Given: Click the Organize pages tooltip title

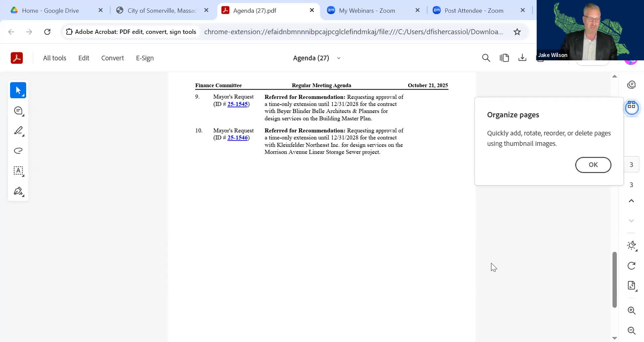Looking at the screenshot, I should click(x=513, y=115).
